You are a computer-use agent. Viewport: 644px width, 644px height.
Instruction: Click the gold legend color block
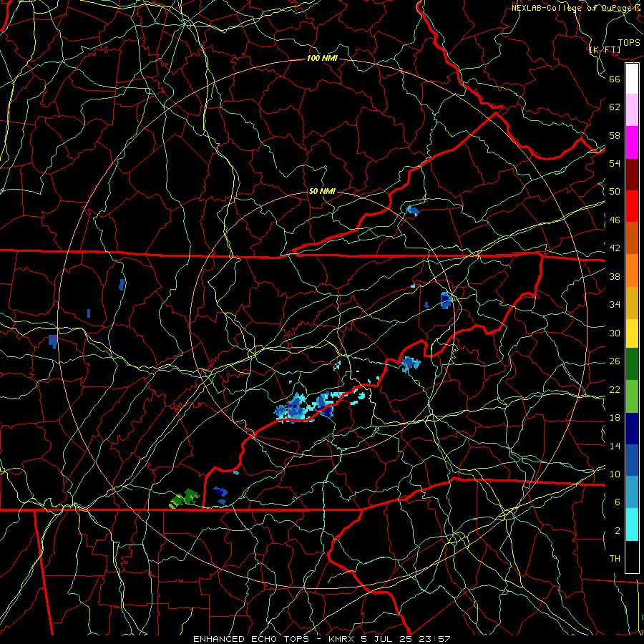click(632, 303)
